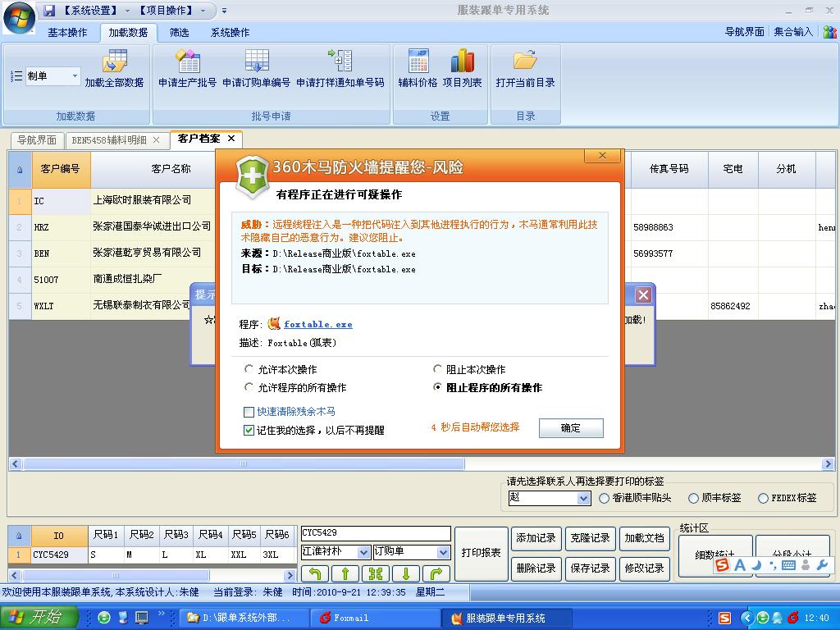Viewport: 840px width, 630px height.
Task: Click the customer table horizontal scrollbar thumb
Action: point(243,464)
